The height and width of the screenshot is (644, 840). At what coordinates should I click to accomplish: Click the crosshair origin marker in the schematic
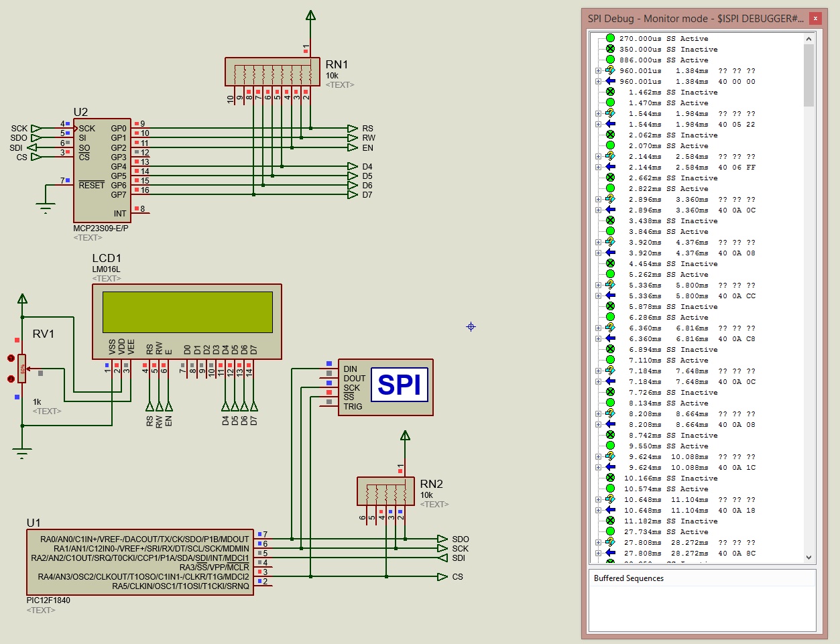[x=470, y=326]
